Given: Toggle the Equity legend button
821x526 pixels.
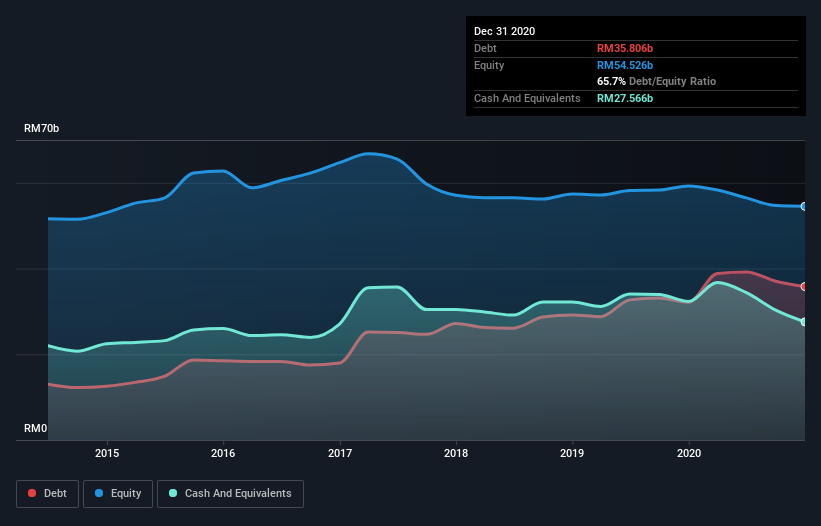Looking at the screenshot, I should click(118, 494).
